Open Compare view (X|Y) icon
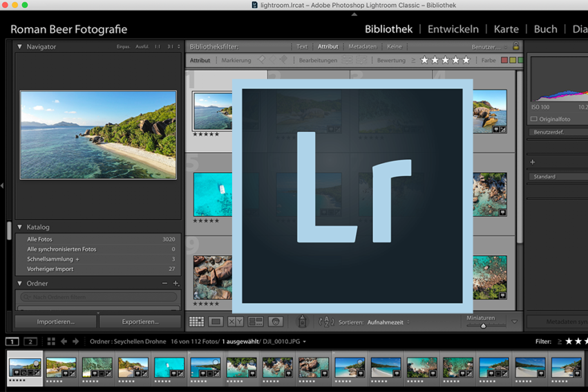The width and height of the screenshot is (588, 392). [x=236, y=321]
